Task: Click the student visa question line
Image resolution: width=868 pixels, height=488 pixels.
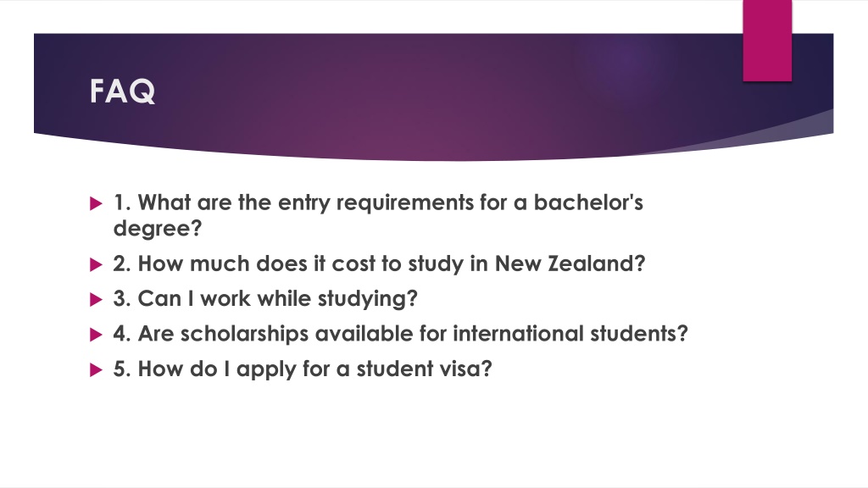Action: 303,369
